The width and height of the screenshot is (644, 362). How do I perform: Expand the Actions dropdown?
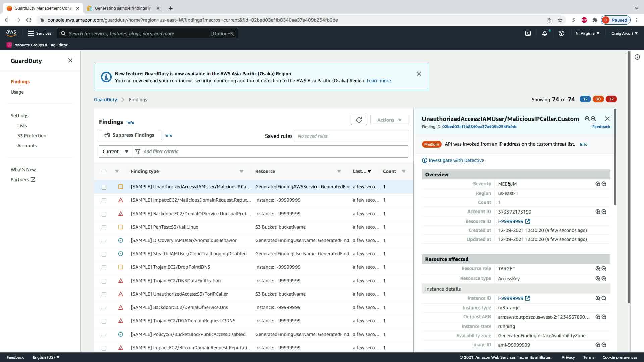pyautogui.click(x=389, y=120)
